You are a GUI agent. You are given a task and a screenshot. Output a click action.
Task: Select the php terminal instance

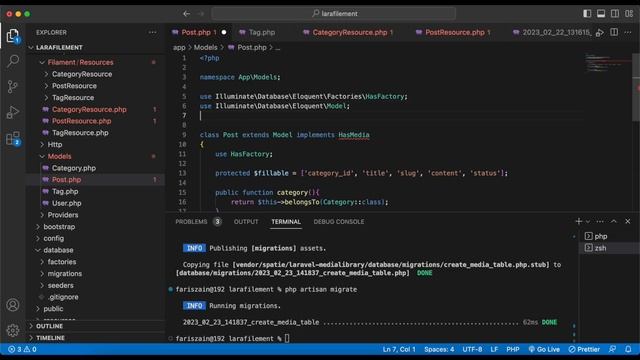pyautogui.click(x=607, y=236)
